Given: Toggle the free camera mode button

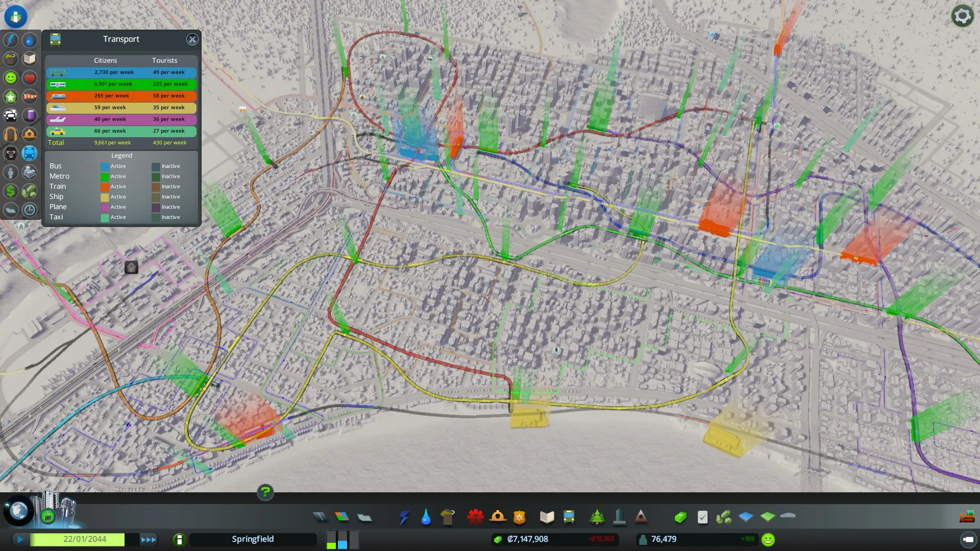Looking at the screenshot, I should click(968, 539).
